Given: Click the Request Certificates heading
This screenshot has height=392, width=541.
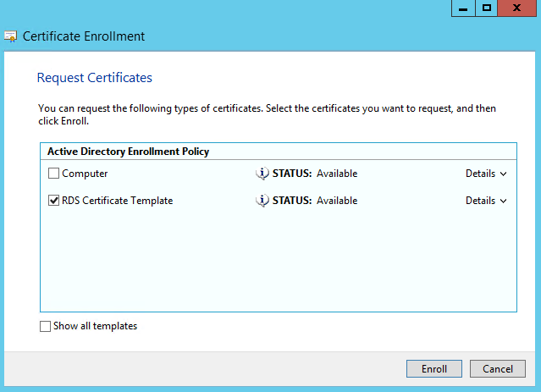Looking at the screenshot, I should (x=95, y=78).
